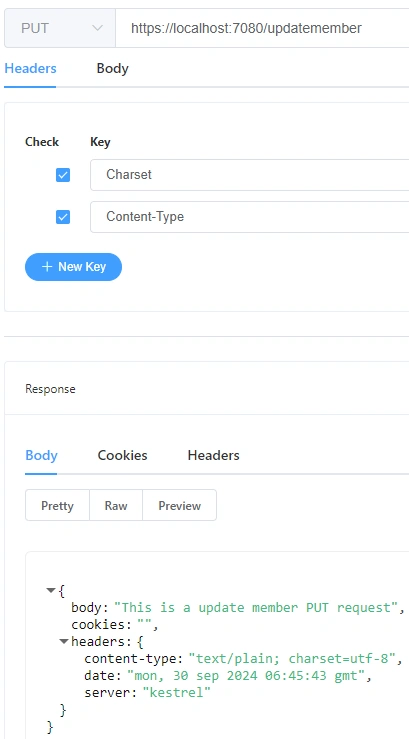Screen dimensions: 409x739
Task: Open the response Cookies tab
Action: 123,455
